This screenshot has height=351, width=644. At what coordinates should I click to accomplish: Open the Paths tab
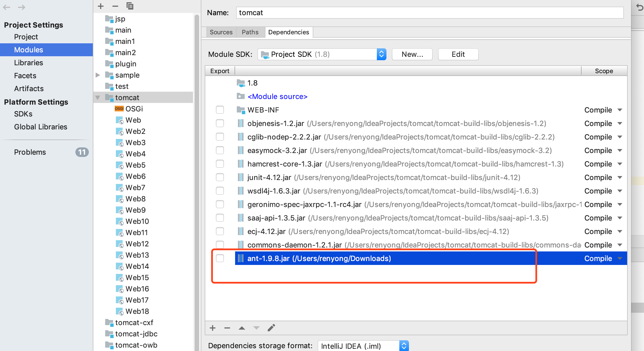point(250,32)
